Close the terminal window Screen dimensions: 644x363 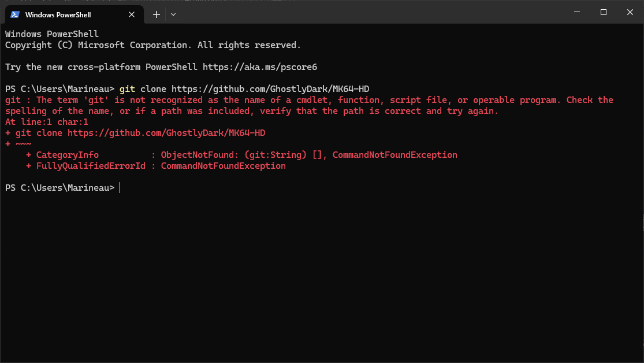pyautogui.click(x=630, y=12)
